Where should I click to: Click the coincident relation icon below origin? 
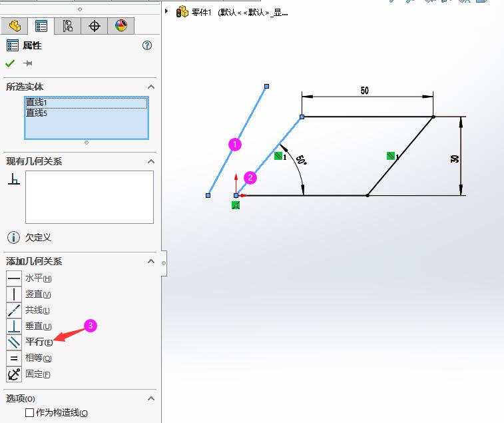point(236,205)
